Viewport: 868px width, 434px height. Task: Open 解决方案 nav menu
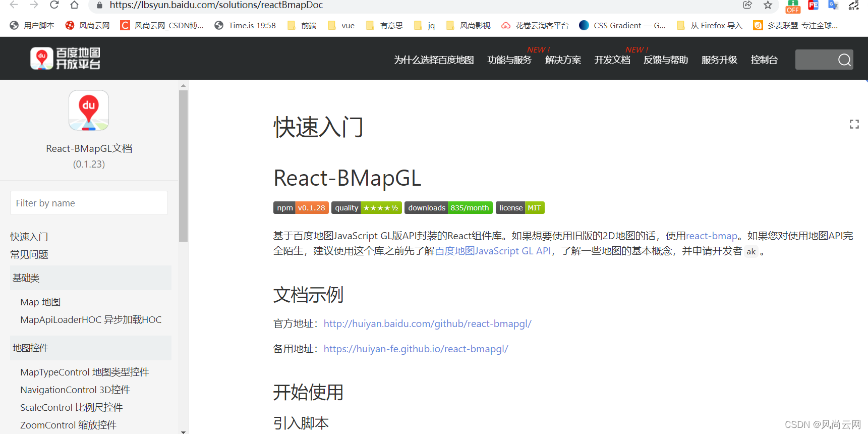(563, 60)
